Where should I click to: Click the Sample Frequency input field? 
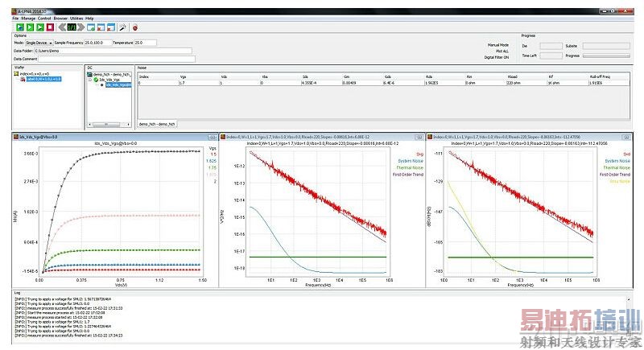tap(97, 43)
